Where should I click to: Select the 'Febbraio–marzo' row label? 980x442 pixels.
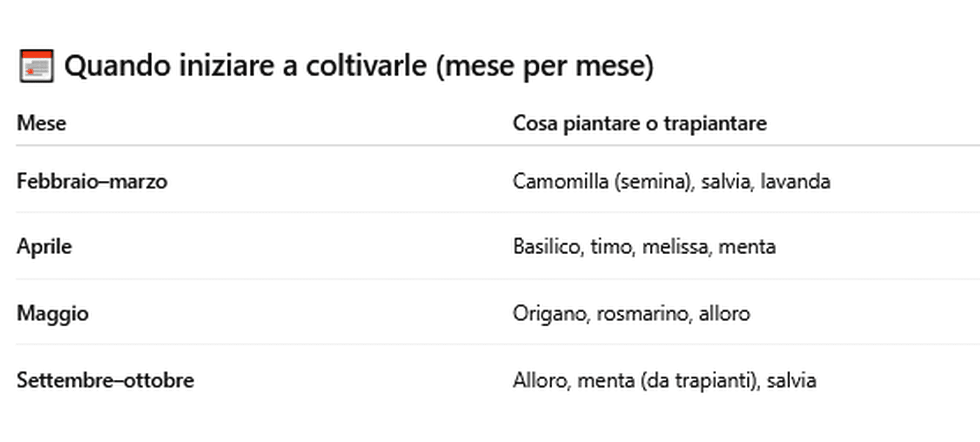pyautogui.click(x=92, y=181)
